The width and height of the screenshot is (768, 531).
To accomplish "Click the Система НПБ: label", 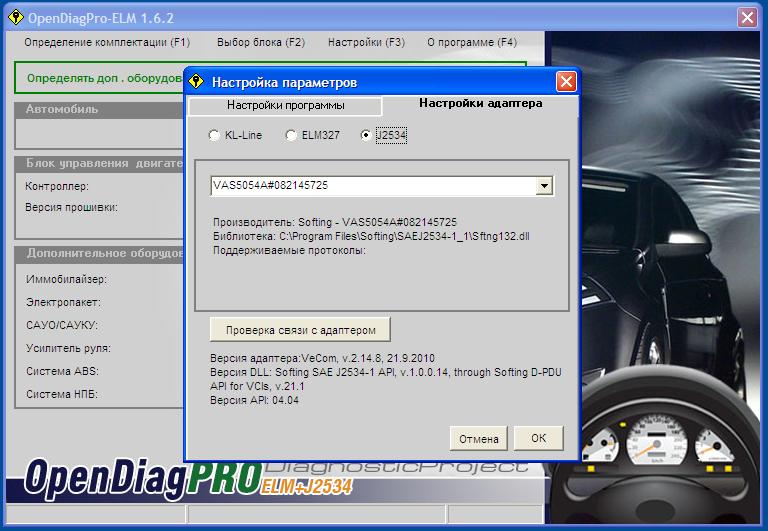I will [x=62, y=394].
